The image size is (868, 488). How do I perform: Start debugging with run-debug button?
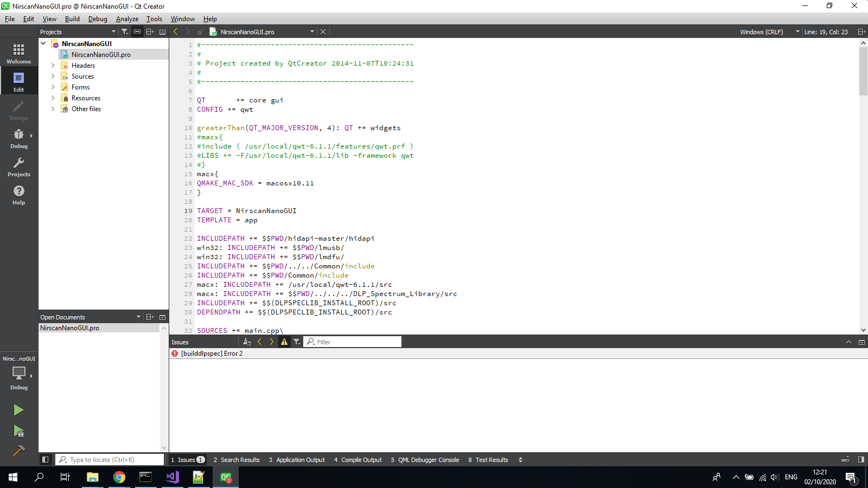18,431
